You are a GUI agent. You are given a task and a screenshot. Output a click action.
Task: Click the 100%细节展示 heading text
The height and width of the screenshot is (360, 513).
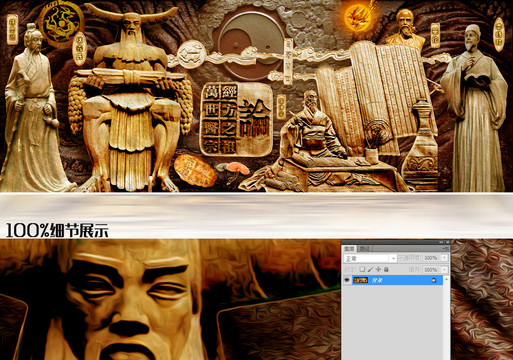tap(57, 230)
